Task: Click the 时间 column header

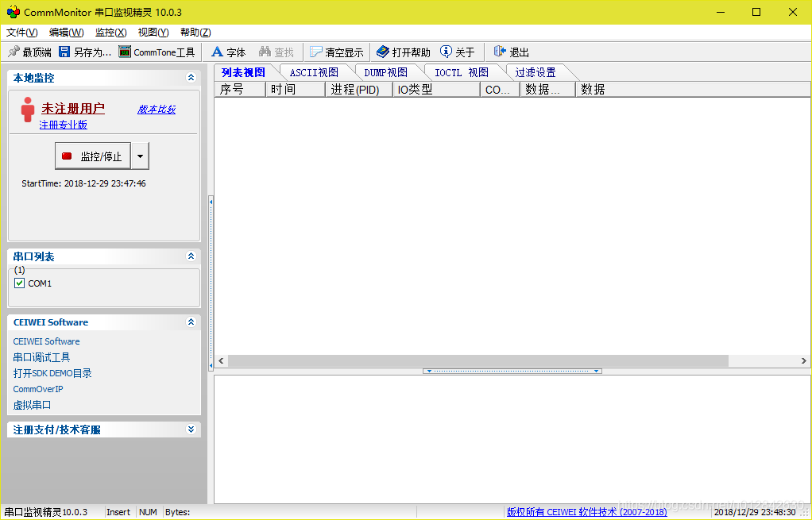Action: tap(296, 90)
